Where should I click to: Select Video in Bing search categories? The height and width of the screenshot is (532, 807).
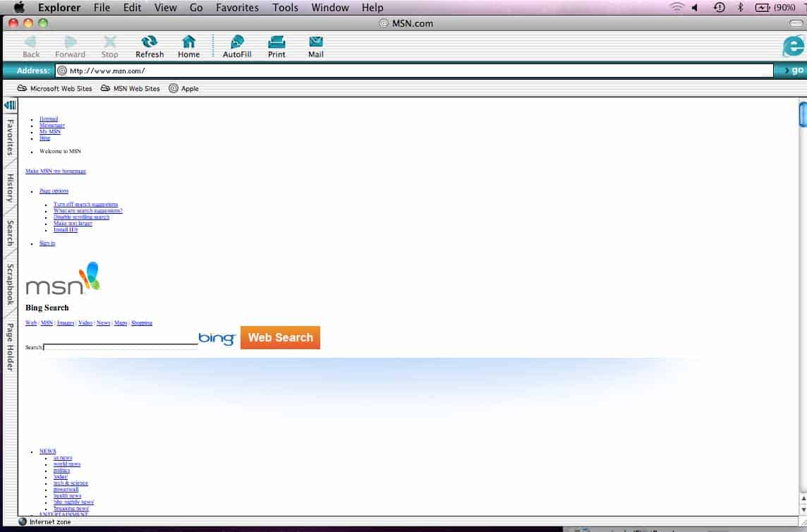(x=85, y=323)
